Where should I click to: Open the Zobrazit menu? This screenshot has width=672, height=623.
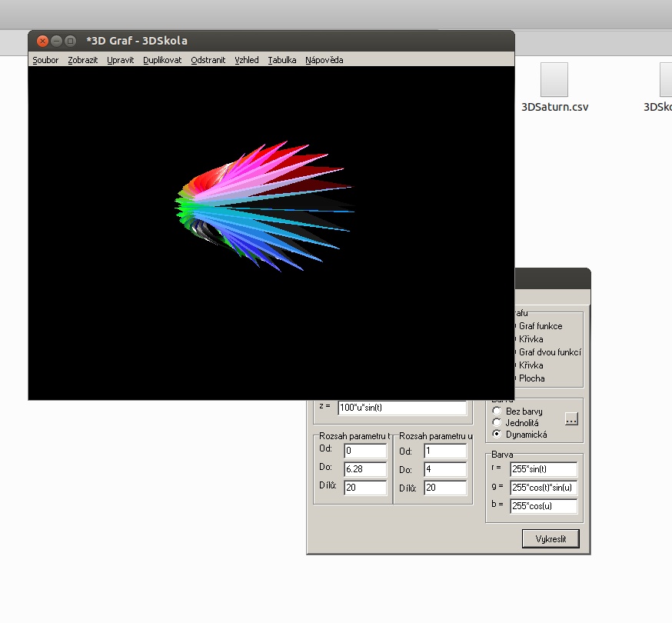(x=82, y=60)
